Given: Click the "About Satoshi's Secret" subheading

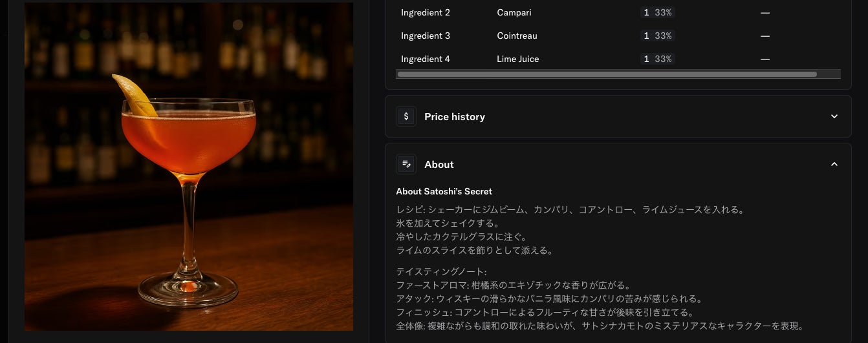Looking at the screenshot, I should pyautogui.click(x=444, y=191).
